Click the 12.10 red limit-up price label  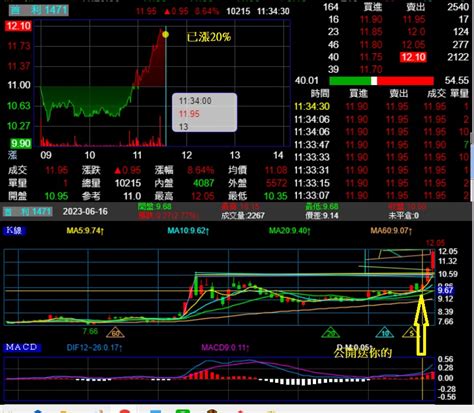click(x=18, y=26)
